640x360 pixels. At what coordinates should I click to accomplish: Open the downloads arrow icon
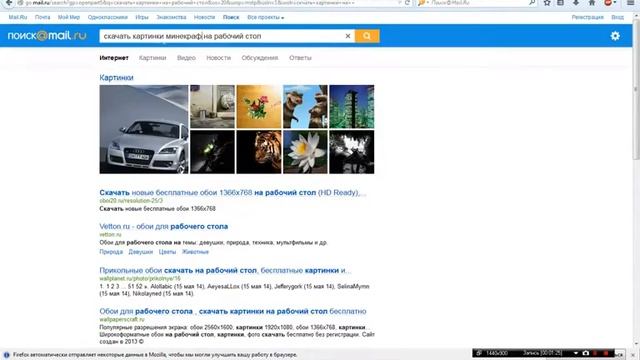coord(576,2)
